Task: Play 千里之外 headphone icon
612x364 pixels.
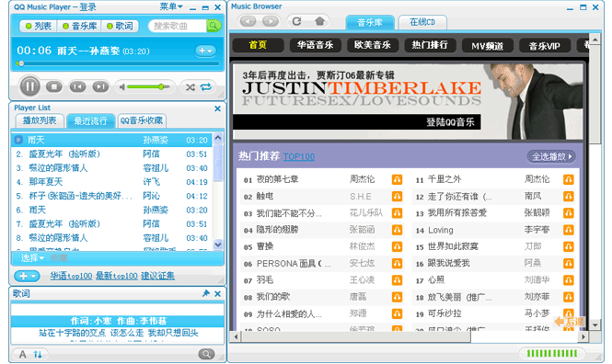Action: [x=569, y=179]
